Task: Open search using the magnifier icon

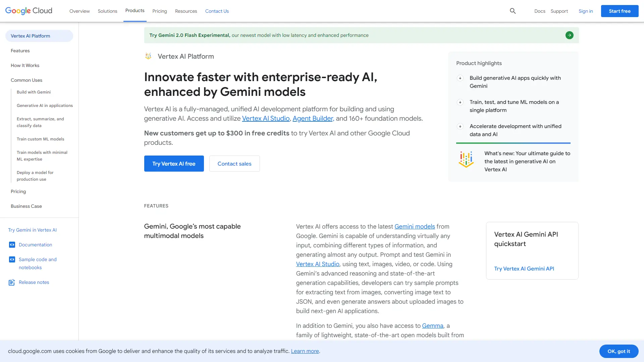Action: 513,11
